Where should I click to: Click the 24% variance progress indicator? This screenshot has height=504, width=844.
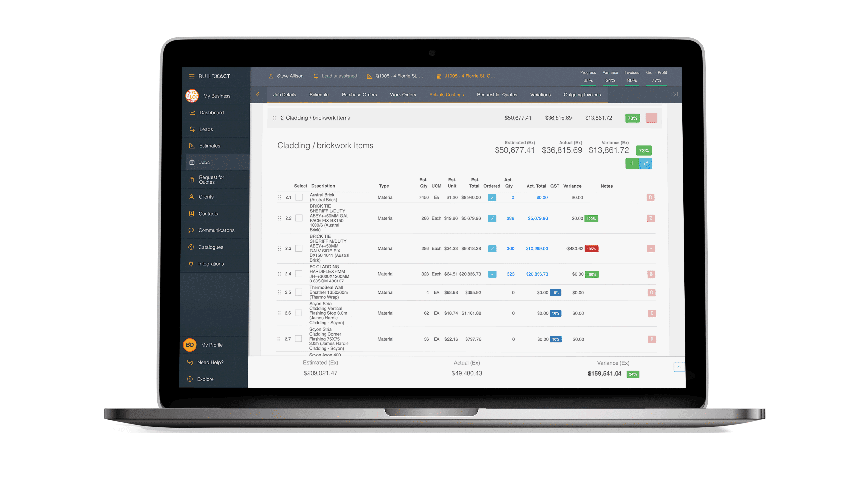pyautogui.click(x=611, y=78)
